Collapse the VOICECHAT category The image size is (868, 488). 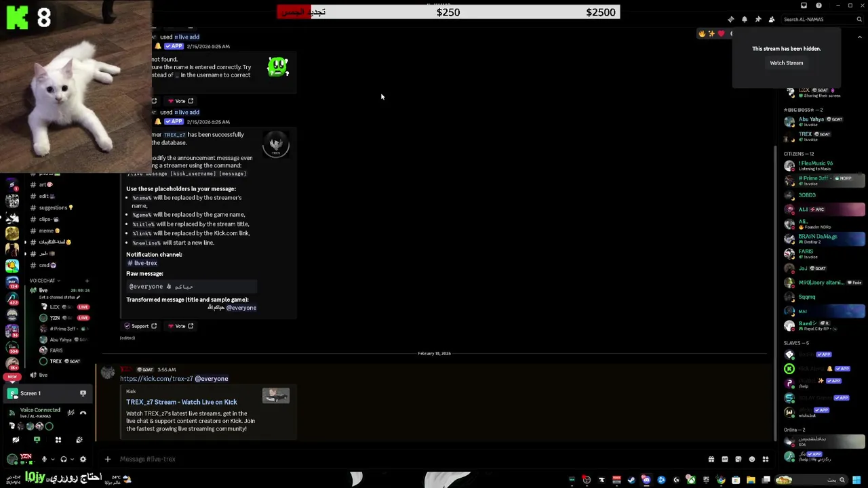point(44,281)
